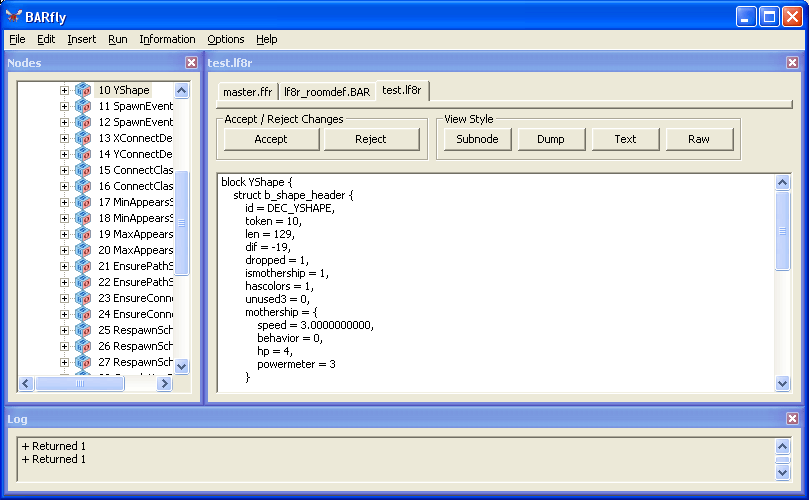Click the Reject button
This screenshot has width=809, height=500.
(x=371, y=139)
